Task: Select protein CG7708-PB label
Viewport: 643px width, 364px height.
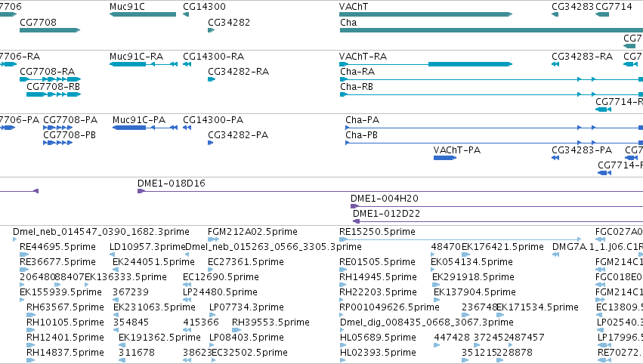Action: point(70,135)
